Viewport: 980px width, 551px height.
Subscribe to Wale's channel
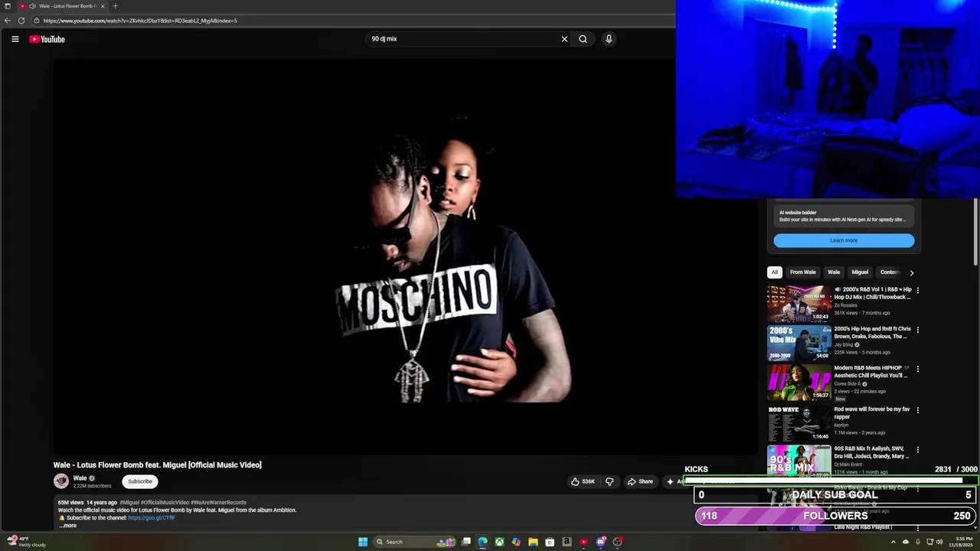(x=140, y=481)
